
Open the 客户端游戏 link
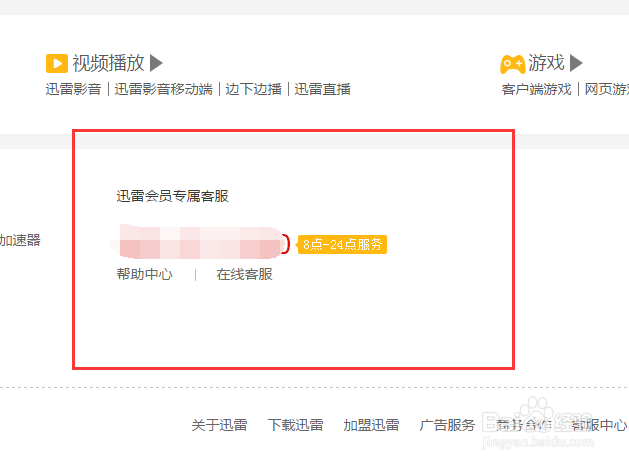[536, 89]
